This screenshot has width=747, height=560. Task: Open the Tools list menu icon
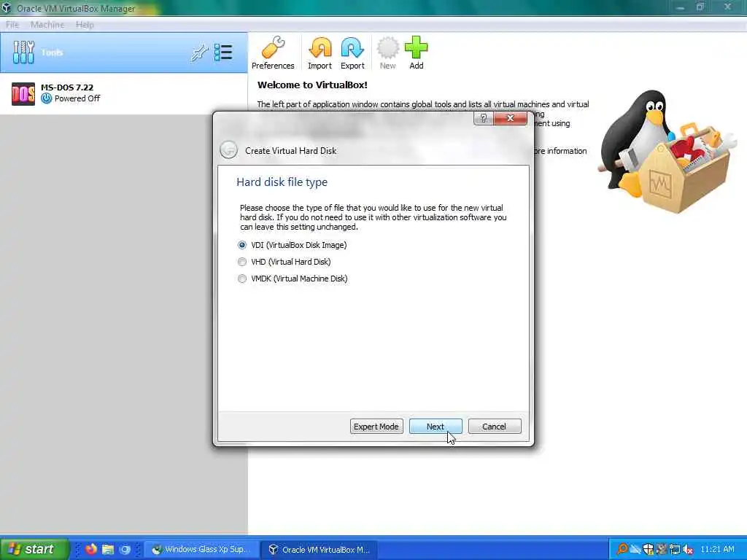223,52
